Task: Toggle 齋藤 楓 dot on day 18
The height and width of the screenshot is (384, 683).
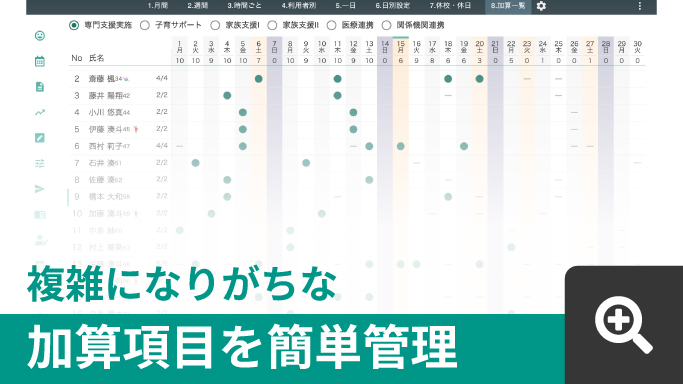Action: click(x=448, y=79)
